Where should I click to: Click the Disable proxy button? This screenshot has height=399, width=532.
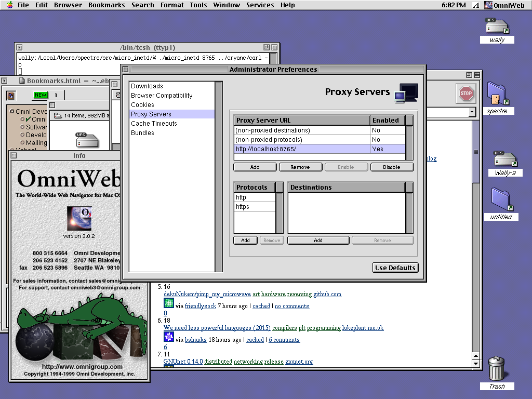392,167
